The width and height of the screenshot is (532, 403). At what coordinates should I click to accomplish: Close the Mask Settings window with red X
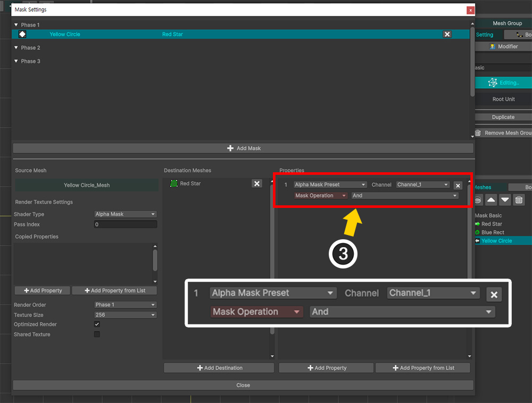pyautogui.click(x=470, y=10)
